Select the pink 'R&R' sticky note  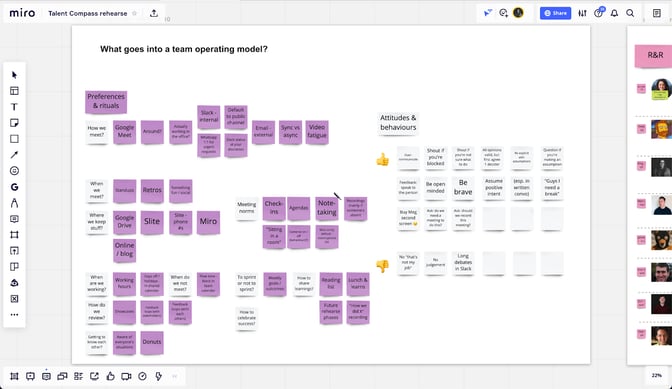655,55
